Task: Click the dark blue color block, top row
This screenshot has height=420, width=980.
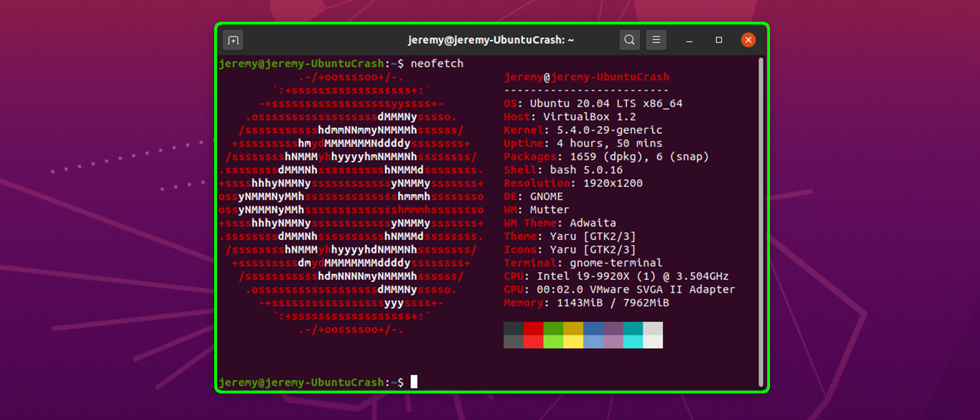Action: [593, 328]
